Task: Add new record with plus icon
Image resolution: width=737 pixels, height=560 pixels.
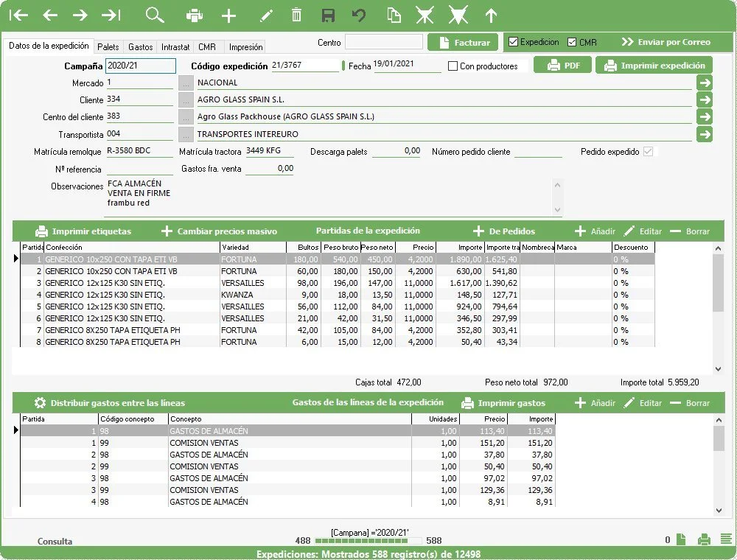Action: (229, 15)
